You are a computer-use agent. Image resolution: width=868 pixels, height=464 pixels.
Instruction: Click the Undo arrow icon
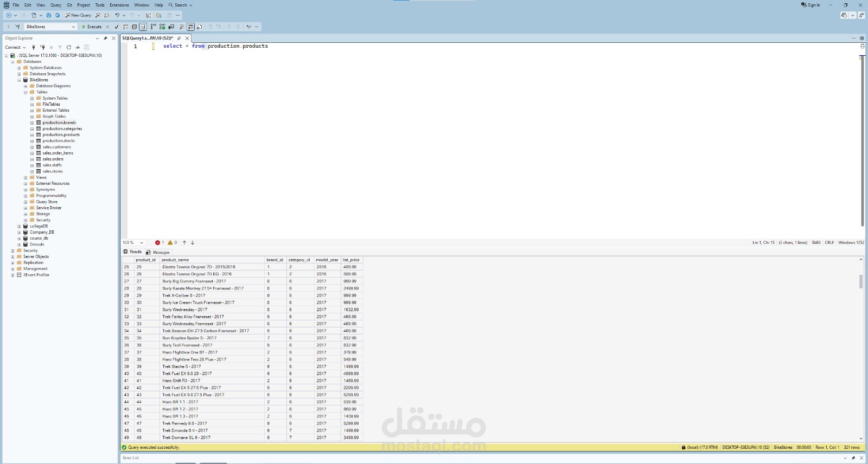coord(117,15)
